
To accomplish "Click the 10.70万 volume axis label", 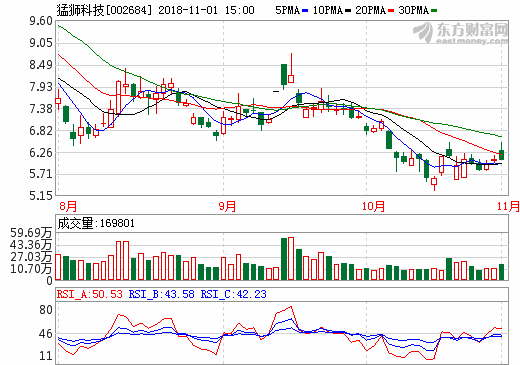I will click(31, 269).
